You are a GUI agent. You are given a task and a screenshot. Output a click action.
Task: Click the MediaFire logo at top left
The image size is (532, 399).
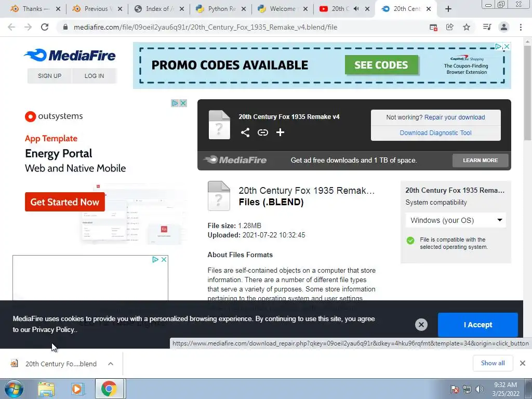click(70, 55)
